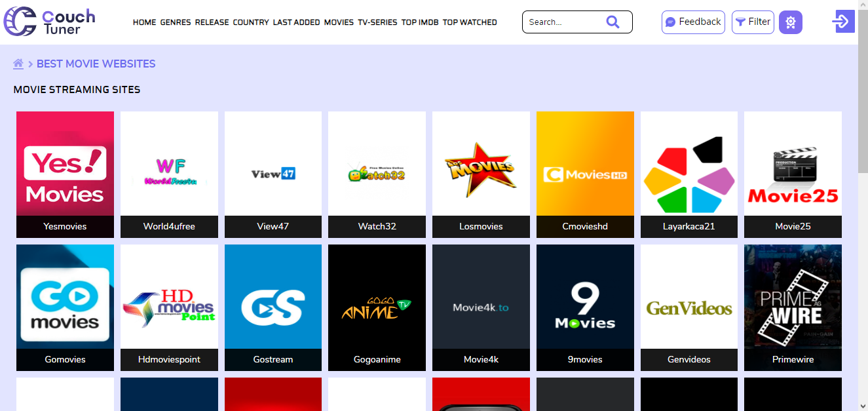Open the Genres menu
The image size is (868, 411).
click(176, 22)
